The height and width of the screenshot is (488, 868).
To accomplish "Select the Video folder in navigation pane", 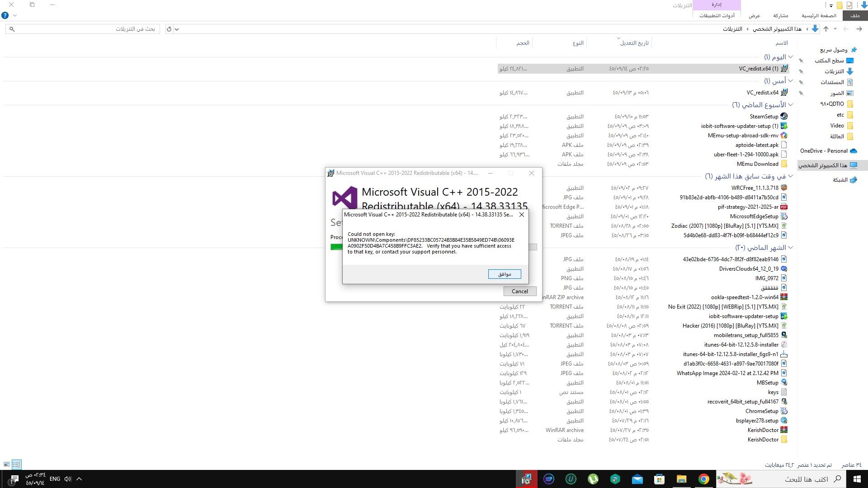I will [842, 126].
